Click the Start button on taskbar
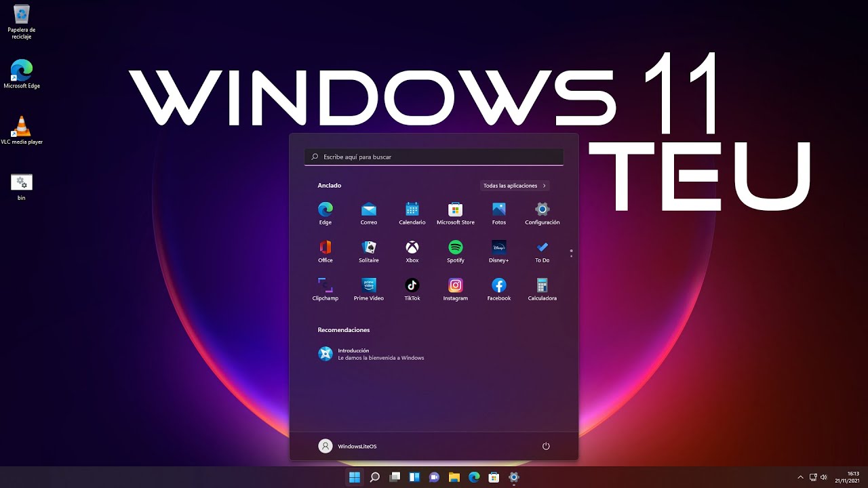This screenshot has width=868, height=488. pyautogui.click(x=355, y=477)
